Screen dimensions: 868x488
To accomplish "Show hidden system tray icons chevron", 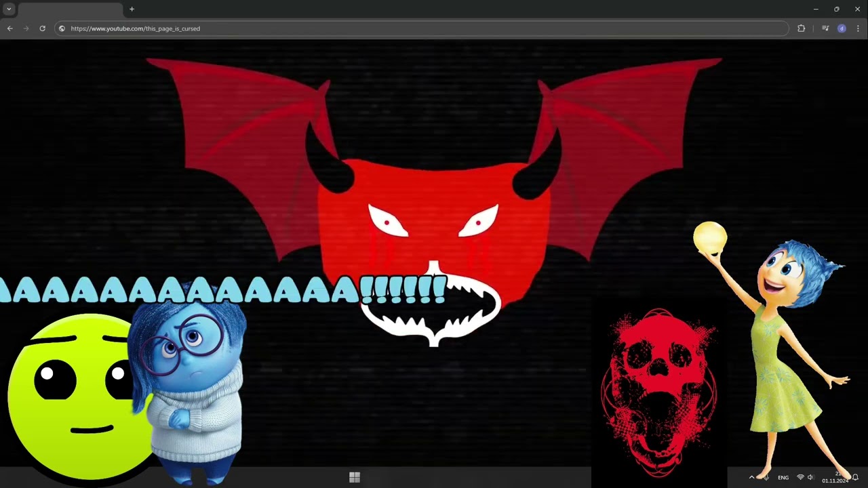I will 751,477.
